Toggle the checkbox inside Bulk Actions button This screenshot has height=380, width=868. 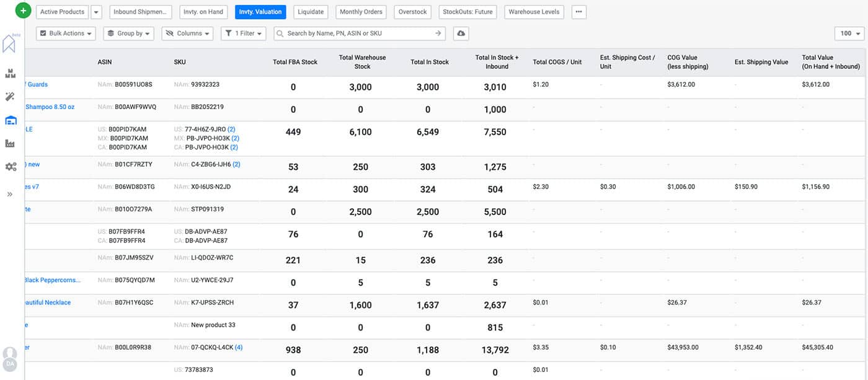point(42,33)
